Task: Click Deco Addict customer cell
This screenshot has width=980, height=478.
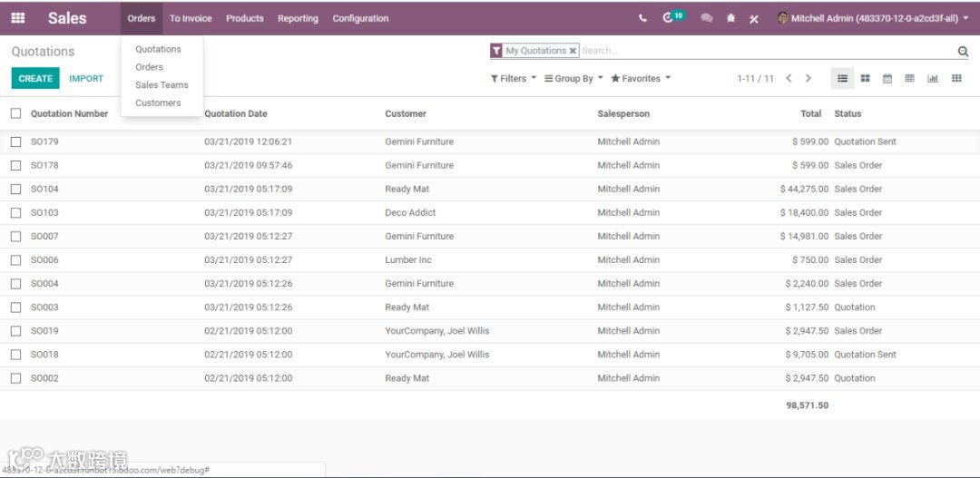Action: point(411,213)
